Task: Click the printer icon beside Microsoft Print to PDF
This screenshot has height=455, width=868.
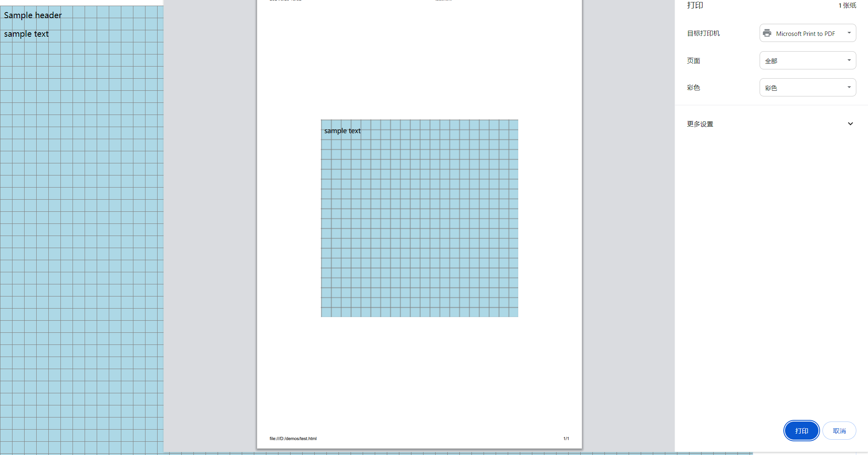Action: [767, 33]
